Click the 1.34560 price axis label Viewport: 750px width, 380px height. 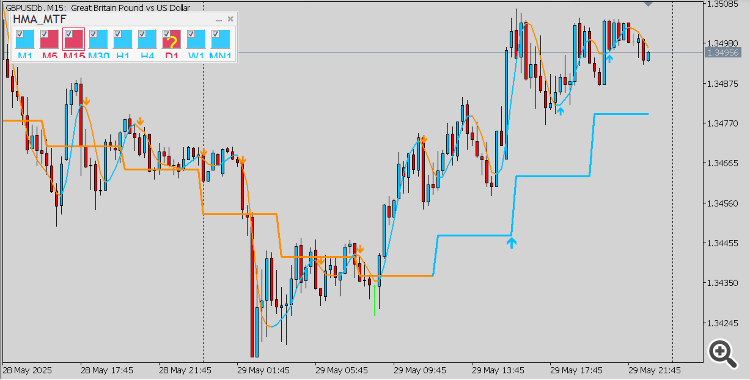[723, 203]
